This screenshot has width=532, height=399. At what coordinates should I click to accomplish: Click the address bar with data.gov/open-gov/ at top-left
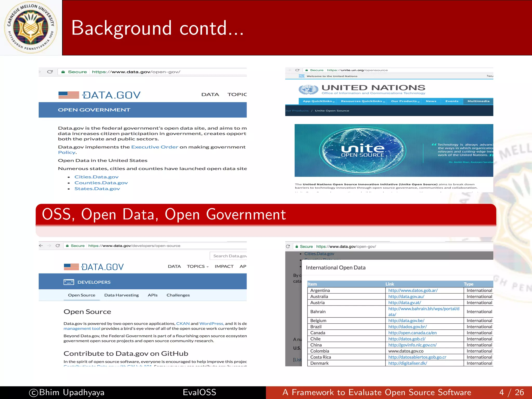pos(152,72)
